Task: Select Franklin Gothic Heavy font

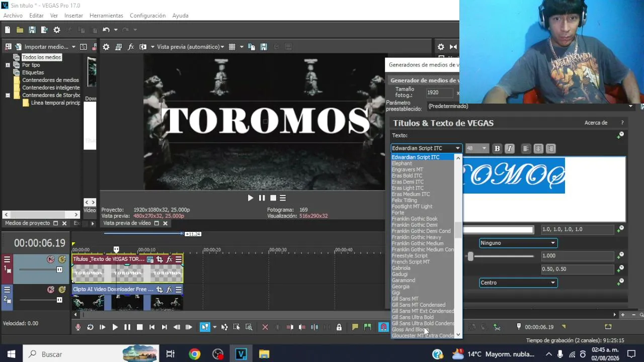Action: tap(417, 237)
